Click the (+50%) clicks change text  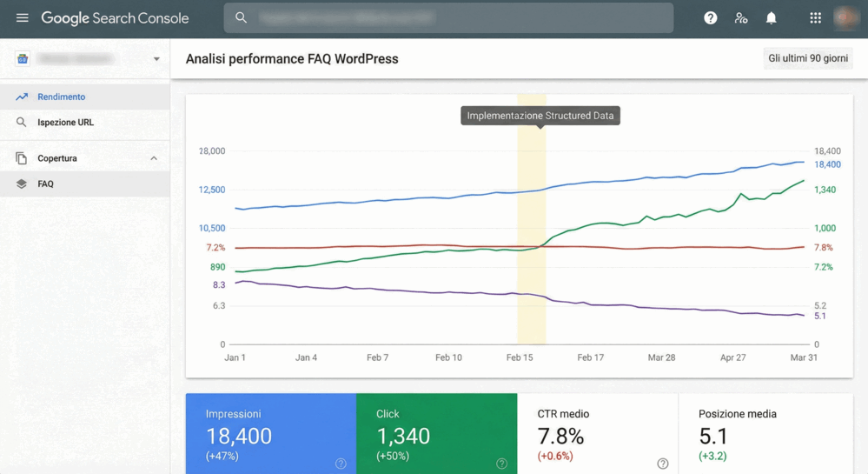tap(393, 457)
